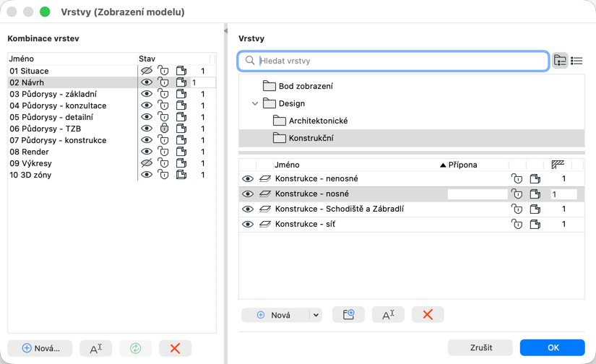Unlock the 06 Půdorysy - TZB combination
Screen dimensions: 596x364
pos(164,129)
